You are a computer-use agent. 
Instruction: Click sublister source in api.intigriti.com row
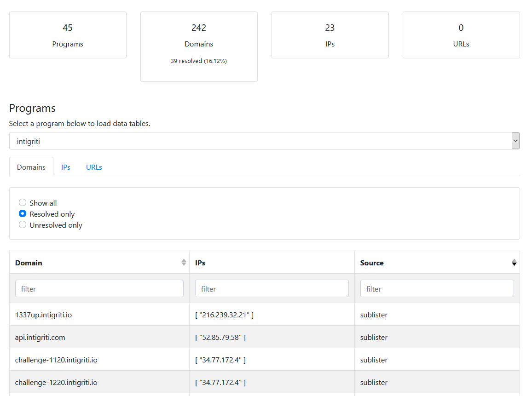374,337
